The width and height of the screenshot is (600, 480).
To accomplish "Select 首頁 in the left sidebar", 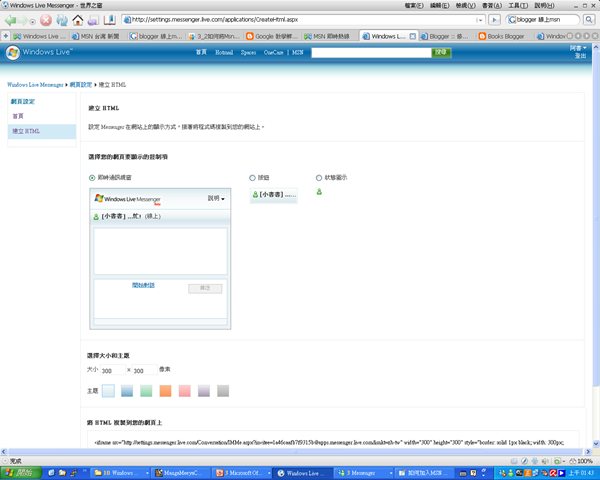I will [x=18, y=116].
